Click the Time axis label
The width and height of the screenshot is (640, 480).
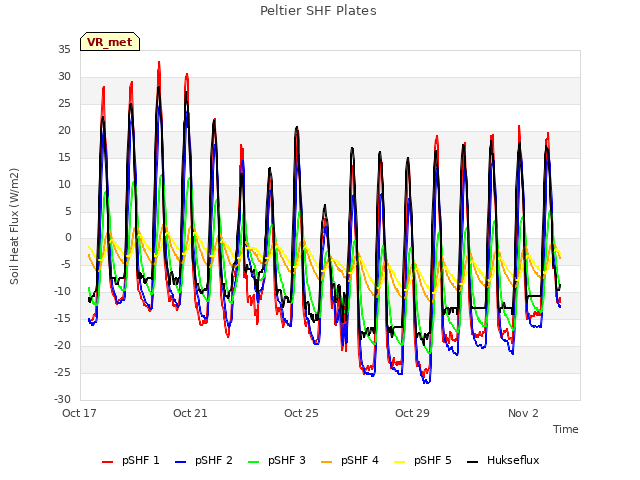point(566,429)
